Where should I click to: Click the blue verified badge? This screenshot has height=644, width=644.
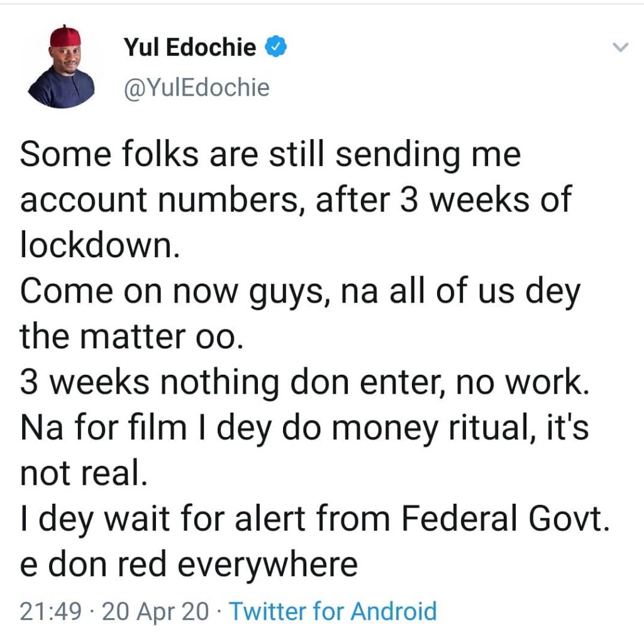276,47
